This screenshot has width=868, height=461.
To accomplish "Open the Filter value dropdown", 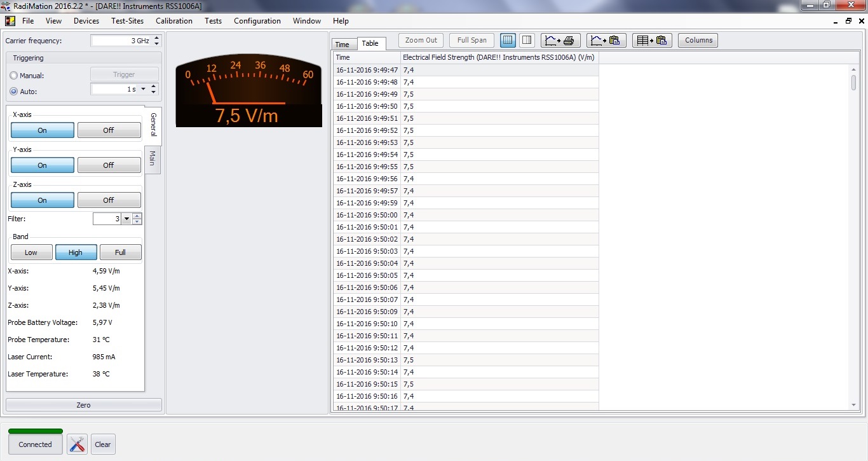I will pyautogui.click(x=126, y=219).
